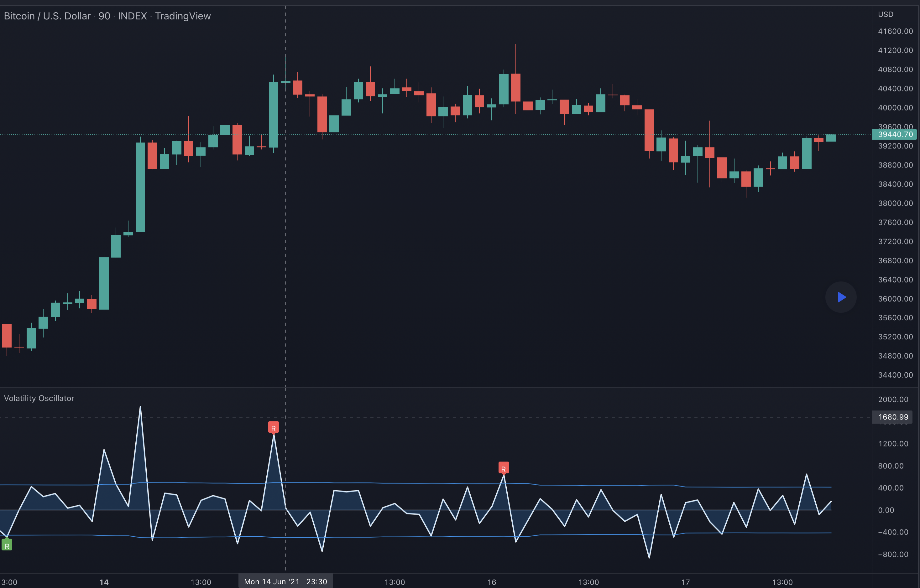Click the 41600.00 price scale label

point(895,31)
